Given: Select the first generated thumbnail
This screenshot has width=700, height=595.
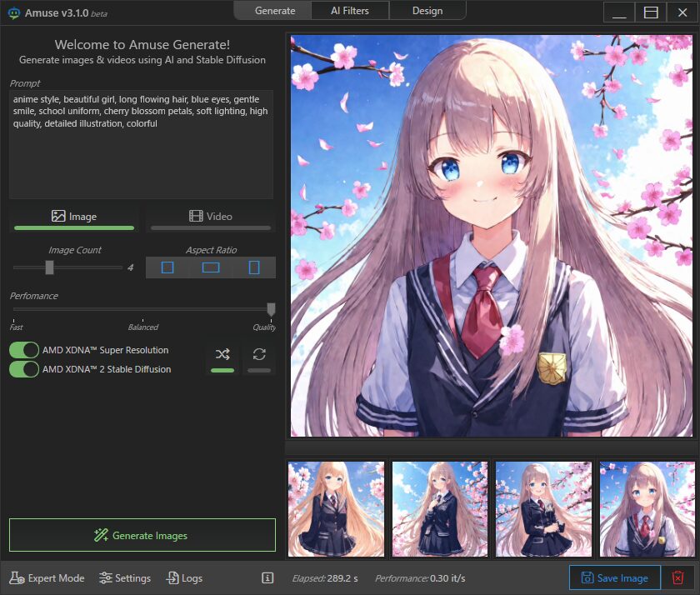Looking at the screenshot, I should click(x=337, y=508).
